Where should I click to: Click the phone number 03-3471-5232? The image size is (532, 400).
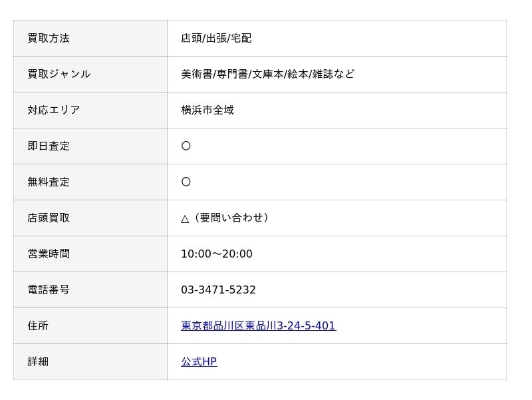coord(218,290)
